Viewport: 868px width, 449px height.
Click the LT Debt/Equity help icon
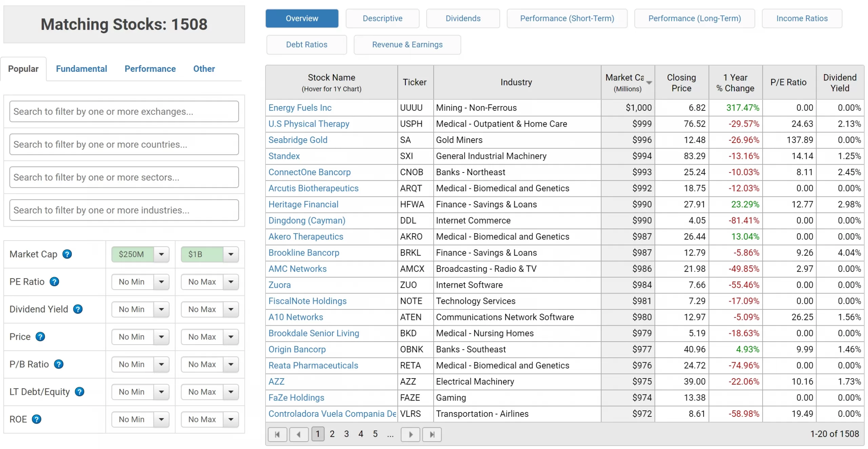click(80, 392)
